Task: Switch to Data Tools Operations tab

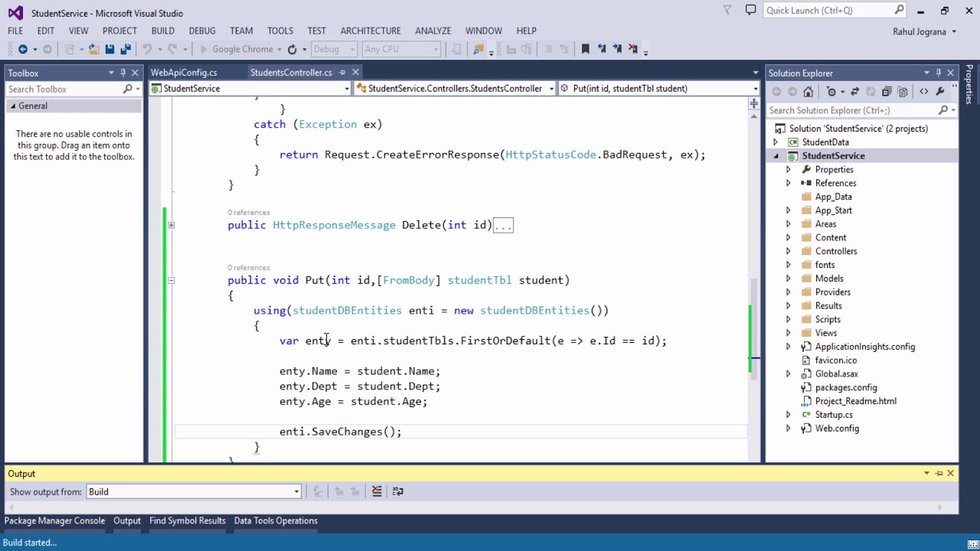Action: (276, 520)
